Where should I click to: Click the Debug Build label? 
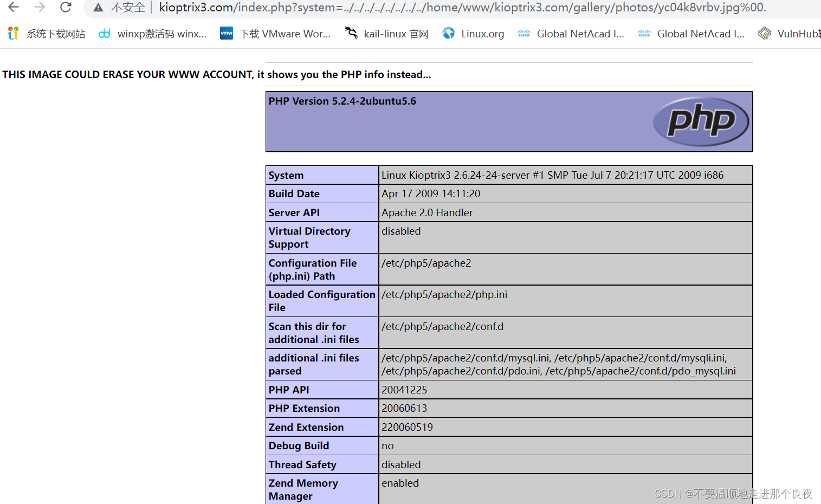(299, 446)
